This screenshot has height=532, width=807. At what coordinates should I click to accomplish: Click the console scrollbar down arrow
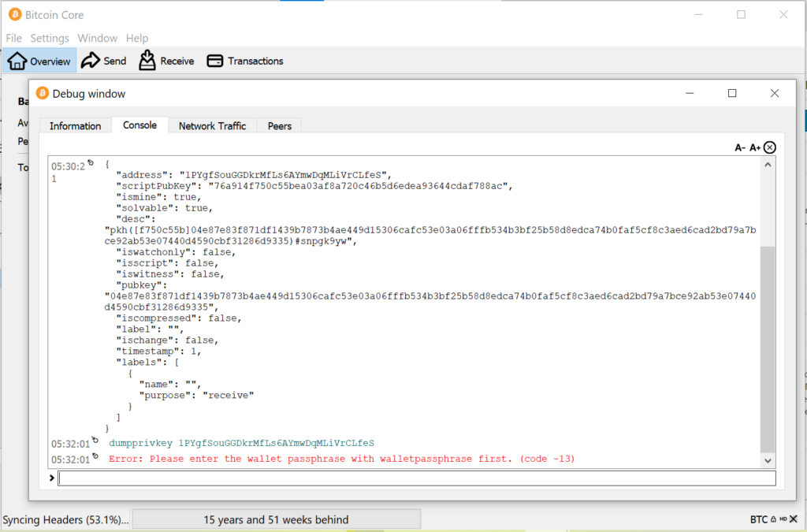[x=768, y=460]
